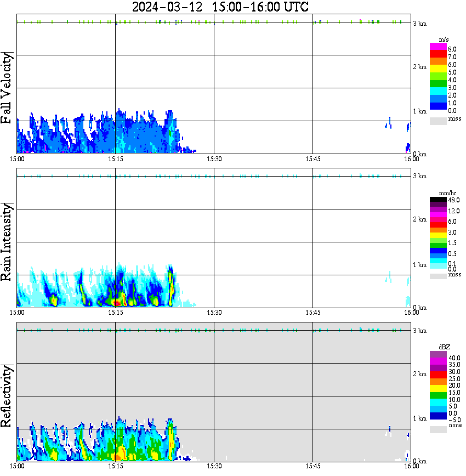Select the dark blue -5.0 dBZ legend swatch
466x476 pixels.
point(438,416)
